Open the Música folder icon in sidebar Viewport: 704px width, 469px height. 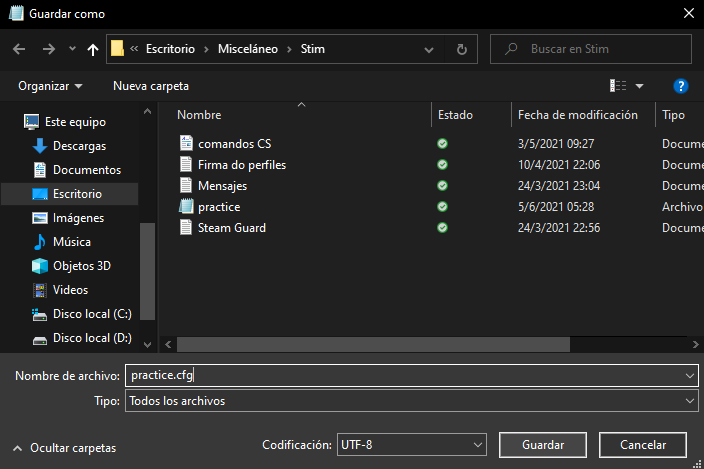coord(40,242)
